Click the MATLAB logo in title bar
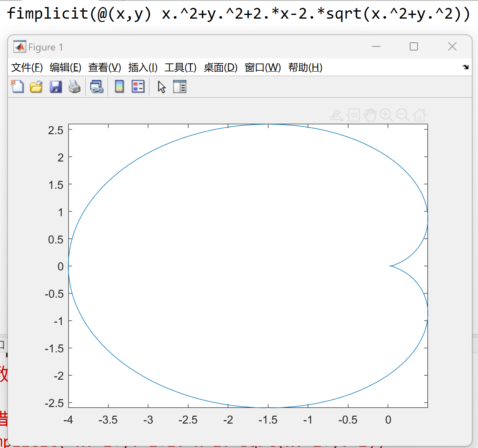The image size is (478, 448). tap(20, 47)
